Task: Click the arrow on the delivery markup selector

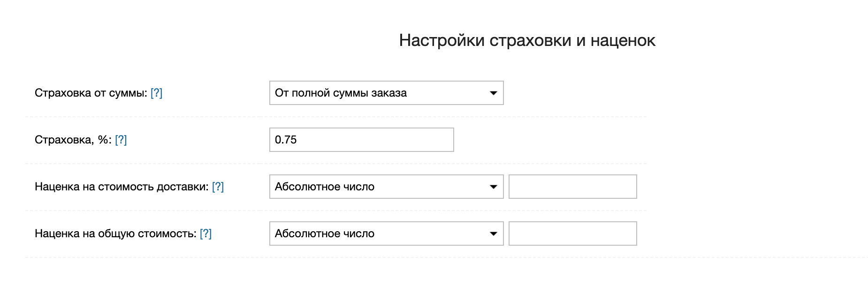Action: (x=493, y=187)
